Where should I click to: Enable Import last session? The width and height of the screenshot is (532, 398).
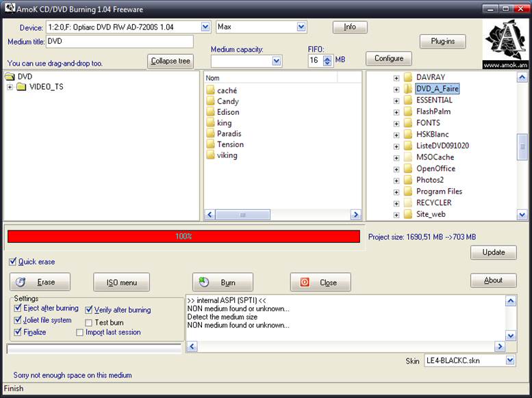click(79, 332)
